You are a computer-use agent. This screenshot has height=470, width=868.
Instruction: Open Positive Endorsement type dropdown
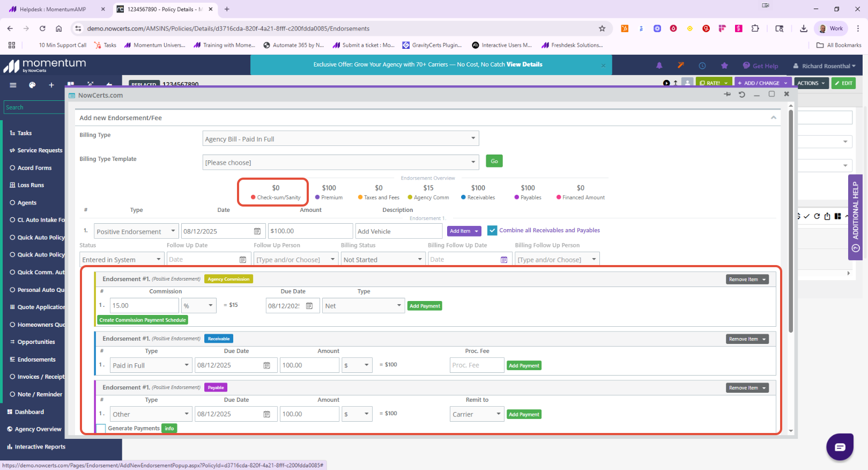click(x=136, y=231)
